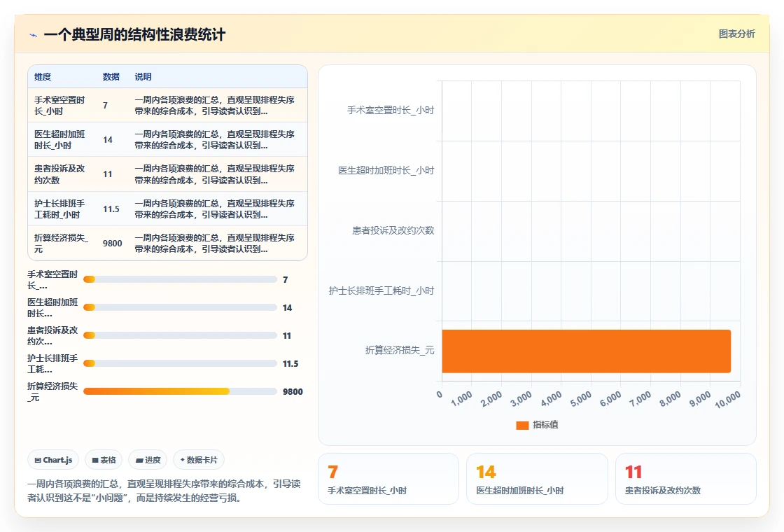Click the value 9800 in the table
This screenshot has height=532, width=784.
[113, 243]
